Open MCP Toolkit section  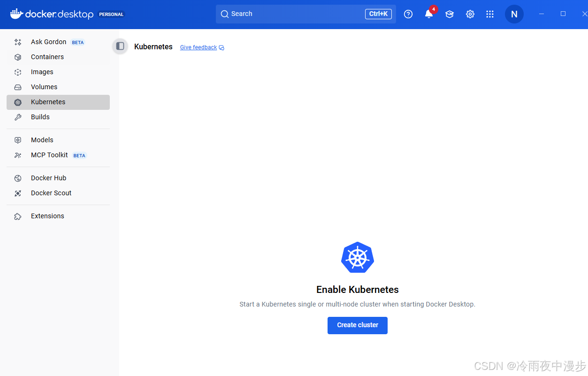(x=58, y=155)
